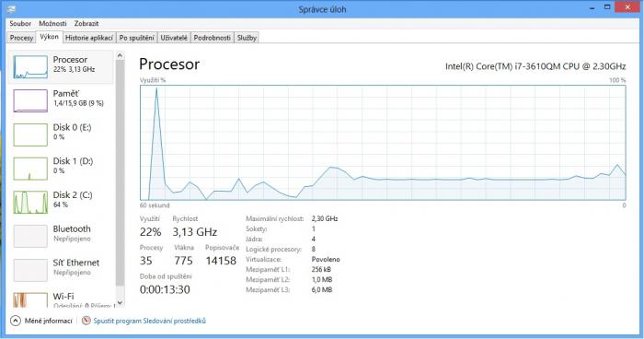Click the sidebar scroll down arrow
Image resolution: width=644 pixels, height=339 pixels.
tap(120, 303)
